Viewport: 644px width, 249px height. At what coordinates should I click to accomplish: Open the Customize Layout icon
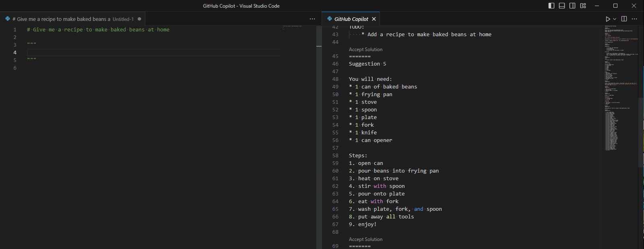[x=583, y=6]
